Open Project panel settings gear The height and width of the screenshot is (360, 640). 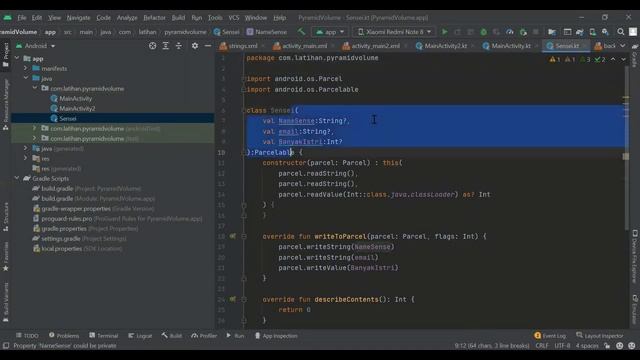195,46
